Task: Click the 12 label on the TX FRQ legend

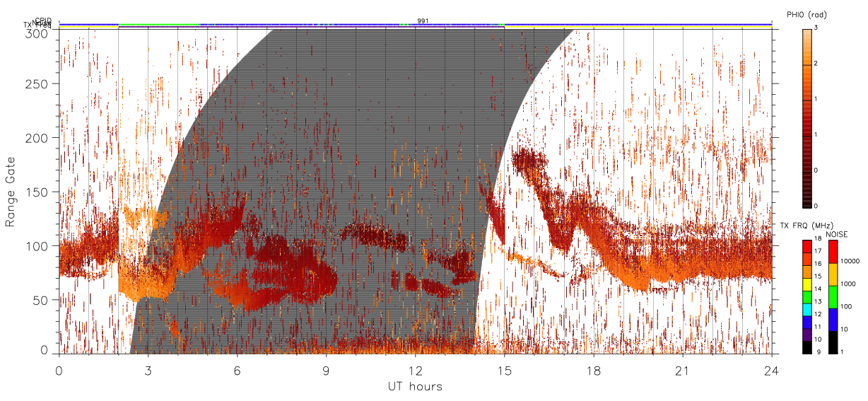Action: [818, 314]
